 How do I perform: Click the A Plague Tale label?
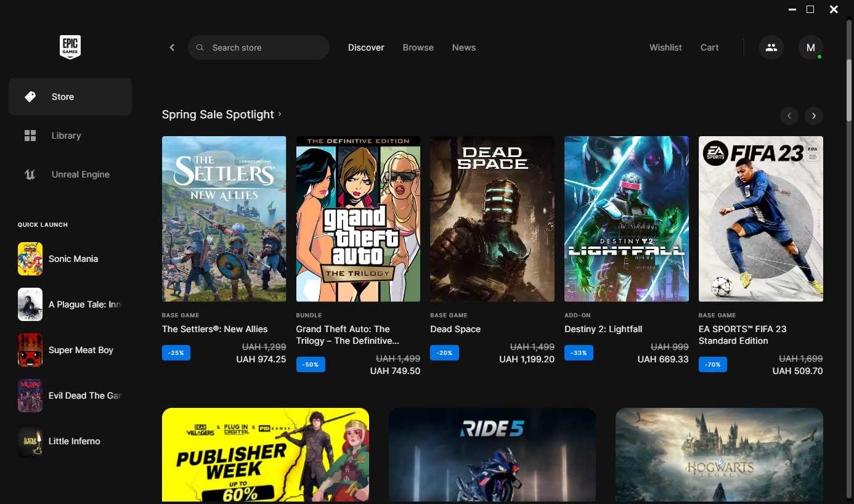(x=85, y=304)
